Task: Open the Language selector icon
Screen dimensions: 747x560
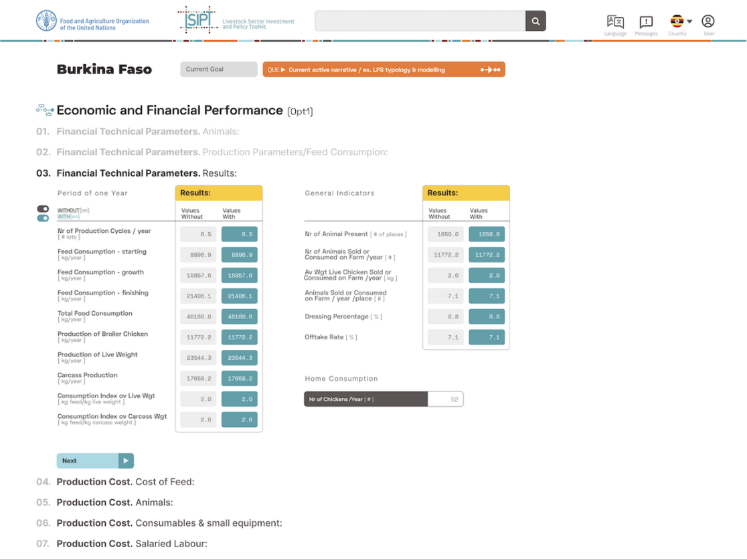Action: [x=615, y=22]
